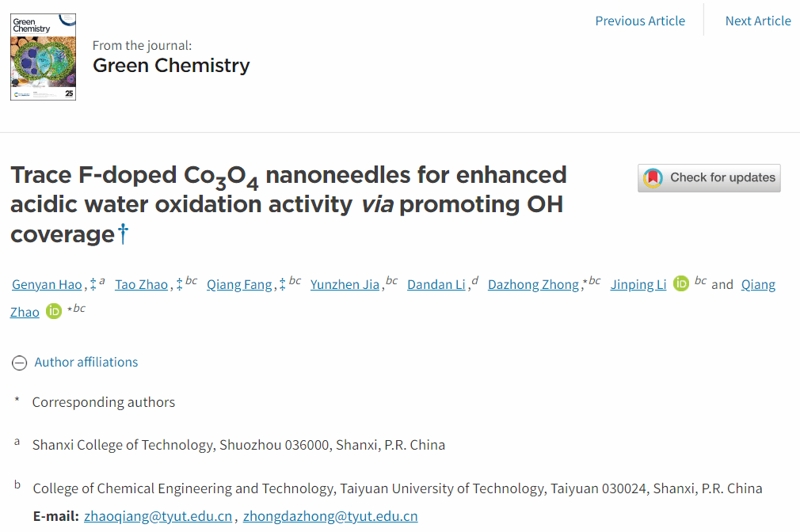Go to the Next Article
This screenshot has width=800, height=532.
758,21
